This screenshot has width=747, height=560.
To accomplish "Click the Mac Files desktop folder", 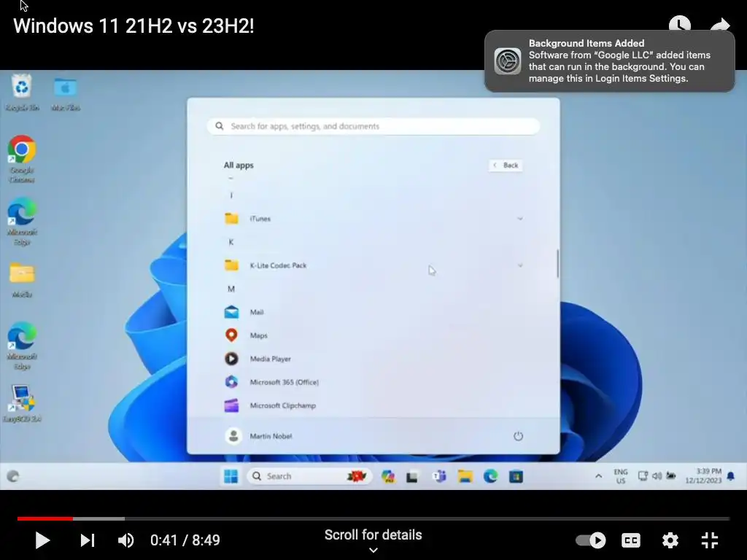I will 65,94.
